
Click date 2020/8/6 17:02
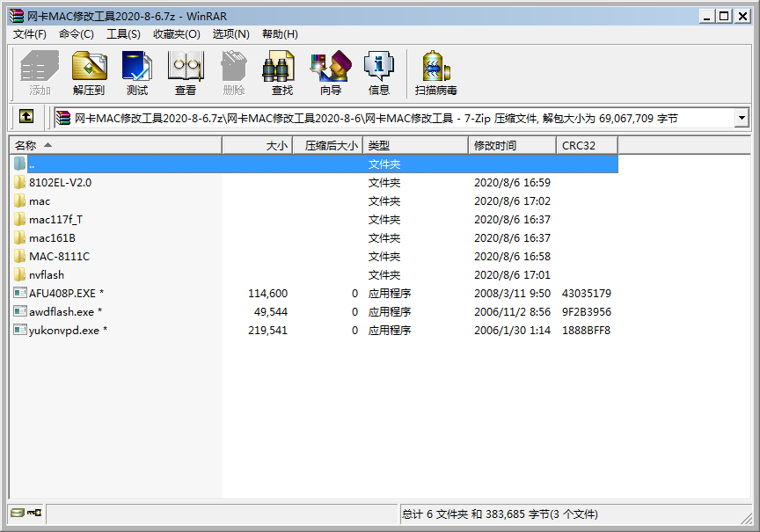pyautogui.click(x=512, y=201)
